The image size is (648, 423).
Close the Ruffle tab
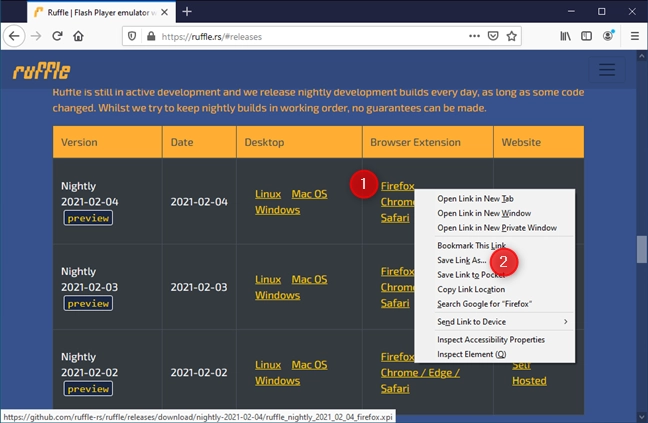[x=164, y=12]
